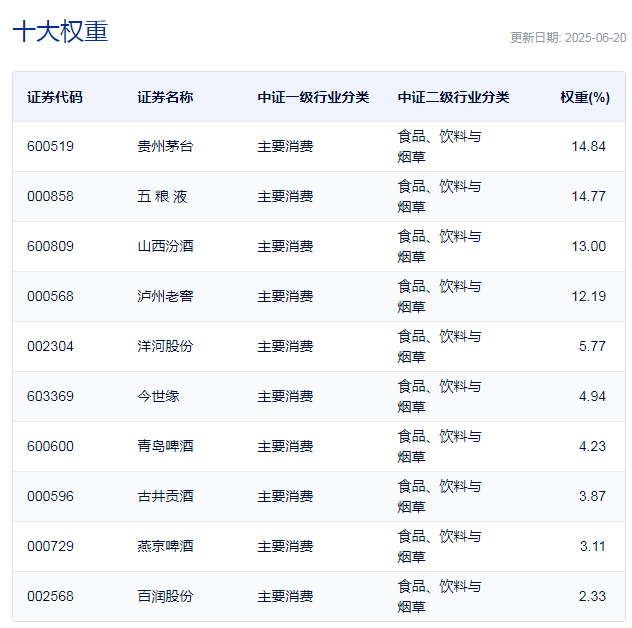Click weight value 13.00
The height and width of the screenshot is (628, 632).
588,246
